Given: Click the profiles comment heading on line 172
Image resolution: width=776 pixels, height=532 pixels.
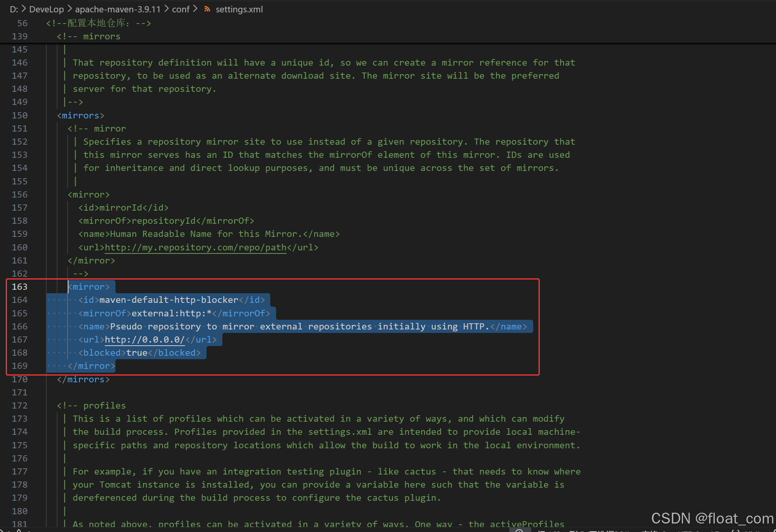Looking at the screenshot, I should (x=104, y=405).
